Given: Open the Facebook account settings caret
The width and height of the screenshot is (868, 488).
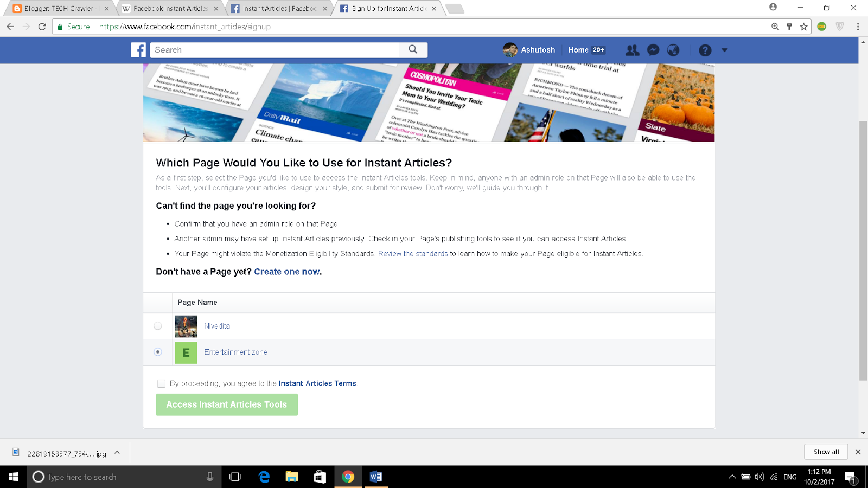Looking at the screenshot, I should 725,50.
